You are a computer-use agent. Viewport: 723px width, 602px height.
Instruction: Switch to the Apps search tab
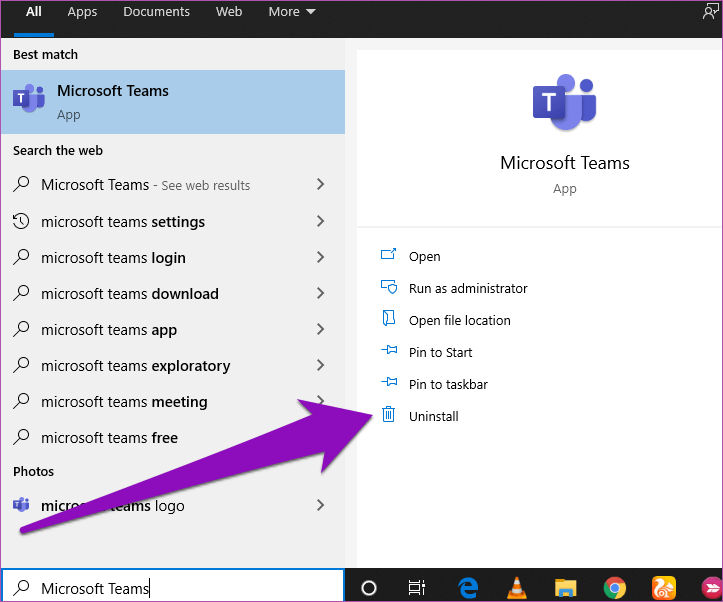point(82,12)
